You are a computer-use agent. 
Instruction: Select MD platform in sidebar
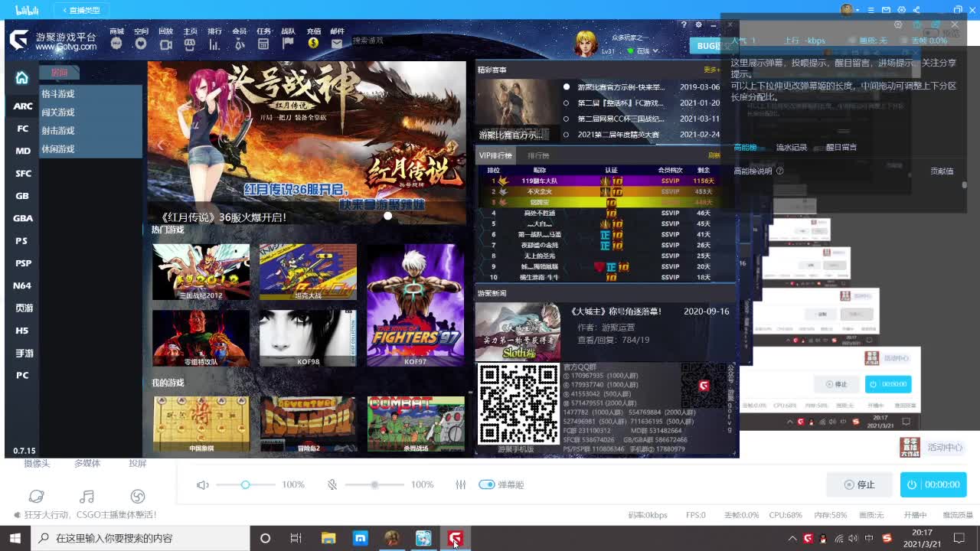[23, 151]
